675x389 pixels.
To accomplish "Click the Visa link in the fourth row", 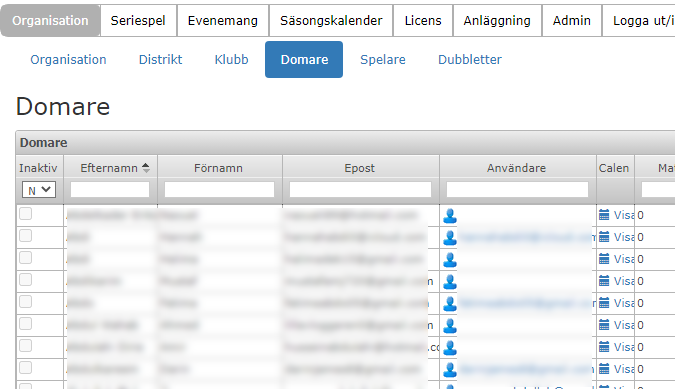I will pos(624,281).
